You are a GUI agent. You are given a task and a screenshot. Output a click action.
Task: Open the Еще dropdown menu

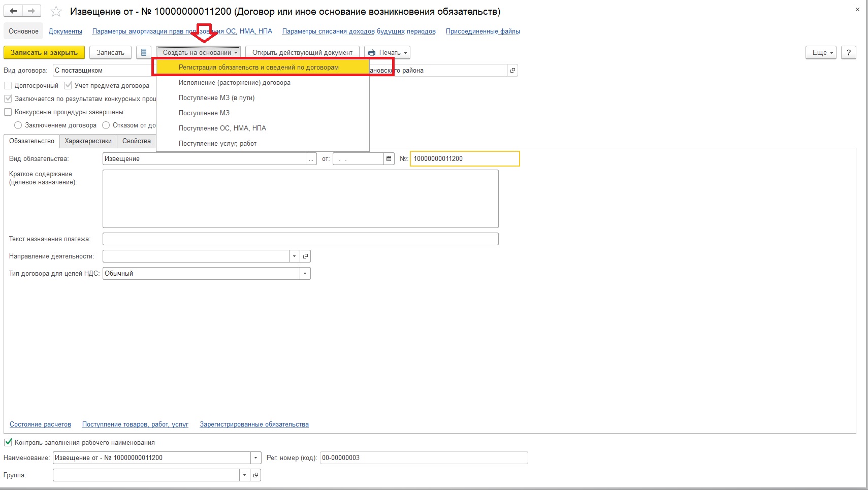[x=821, y=52]
